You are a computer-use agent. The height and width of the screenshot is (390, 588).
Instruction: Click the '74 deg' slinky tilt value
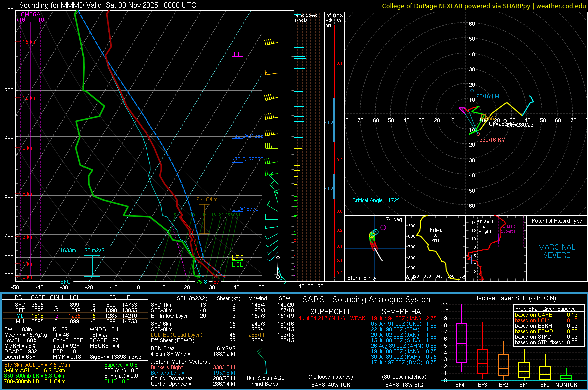[394, 219]
